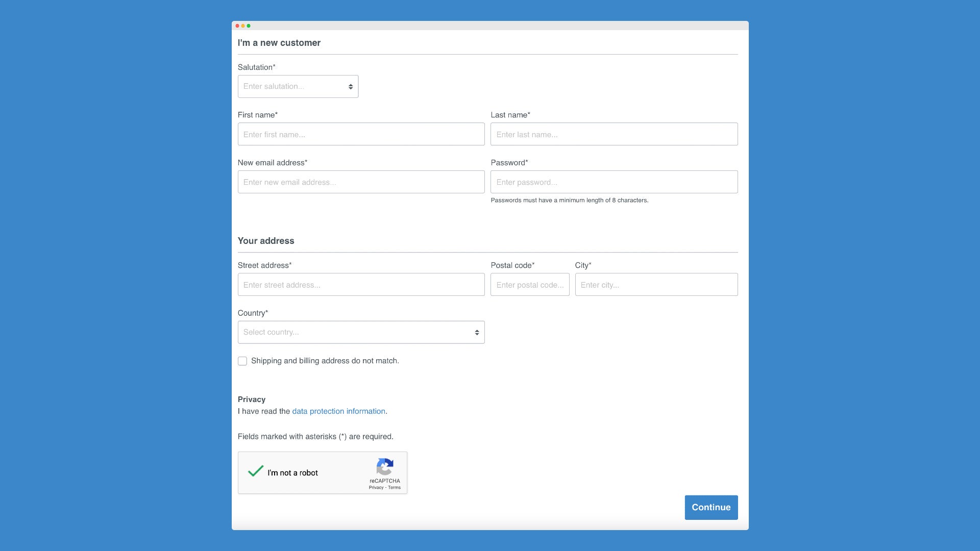
Task: Click the Continue button
Action: pos(711,508)
